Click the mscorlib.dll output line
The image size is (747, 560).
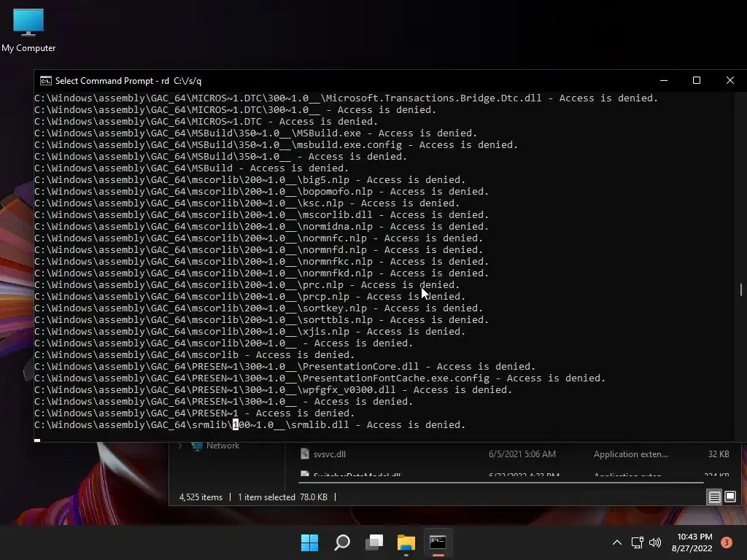coord(261,215)
